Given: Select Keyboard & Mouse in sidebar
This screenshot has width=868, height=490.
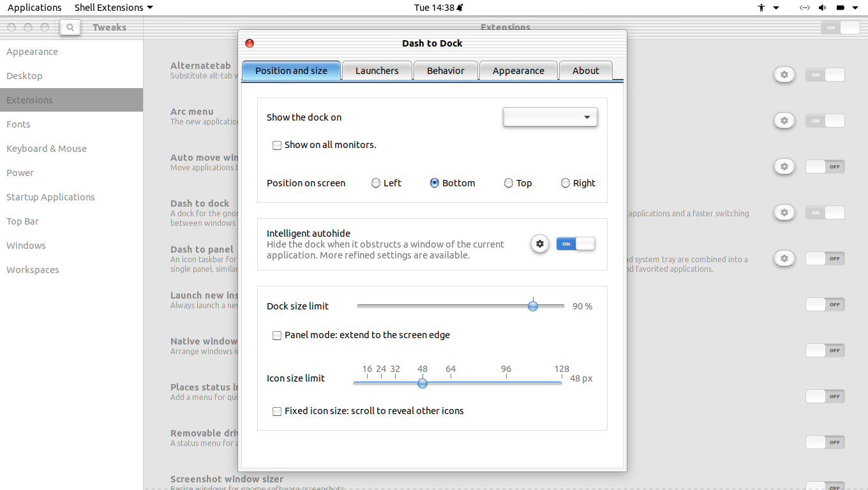Looking at the screenshot, I should 71,149.
